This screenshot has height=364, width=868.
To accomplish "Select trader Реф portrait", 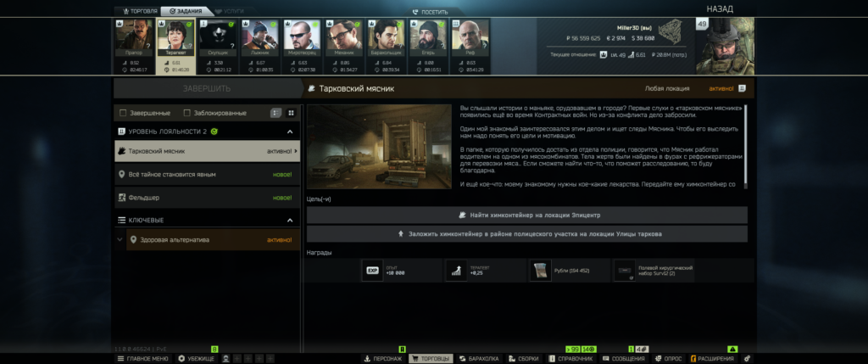I will [x=470, y=35].
